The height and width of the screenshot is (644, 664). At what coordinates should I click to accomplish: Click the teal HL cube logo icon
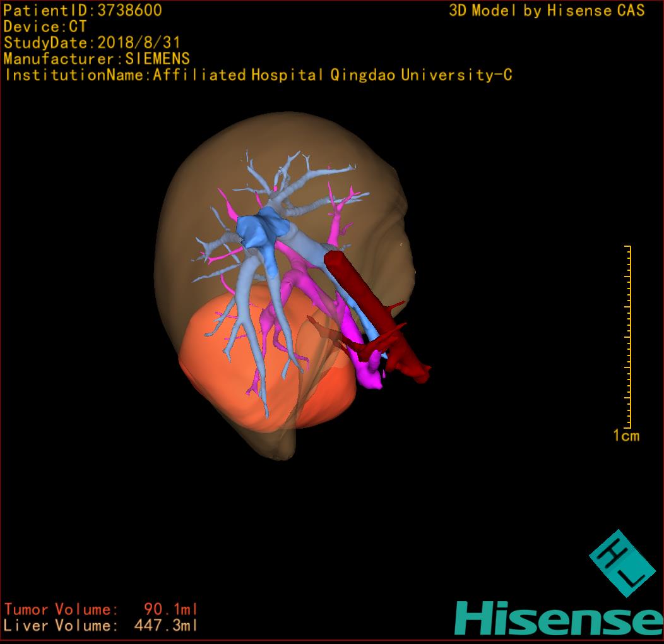click(622, 563)
